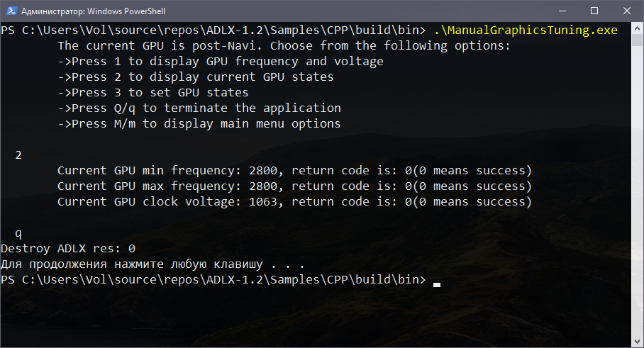Click the 'Press 1 to display GPU frequency' line
Viewport: 644px width, 348px height.
220,62
